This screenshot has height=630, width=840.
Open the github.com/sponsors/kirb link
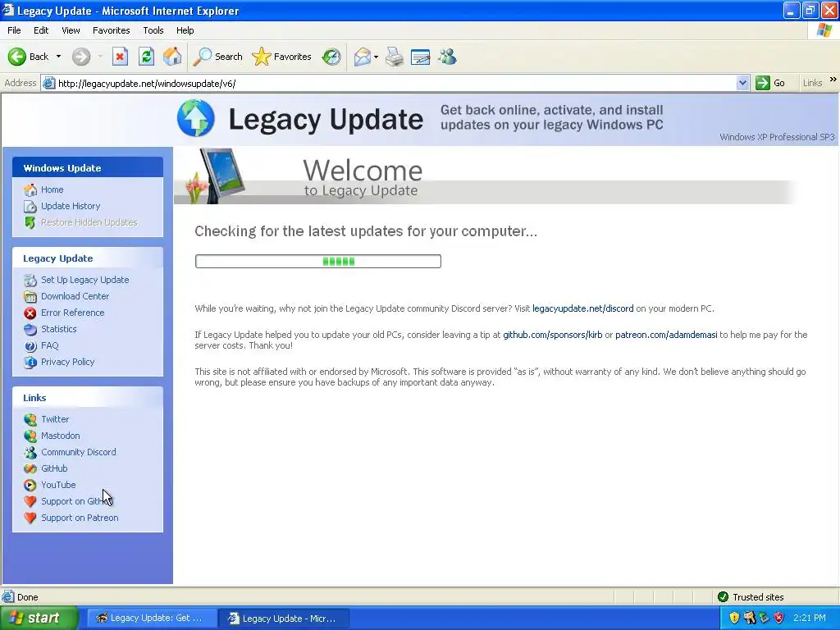pyautogui.click(x=552, y=335)
